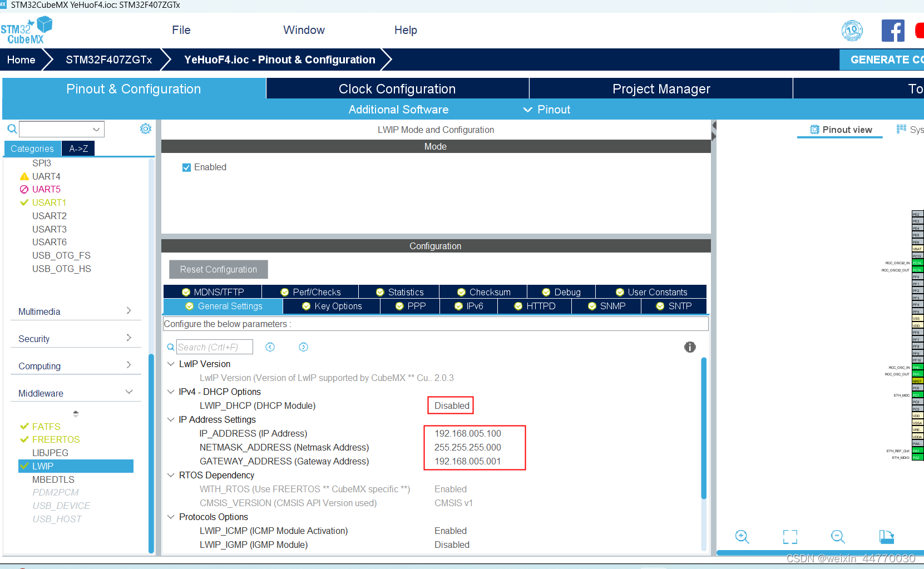Open the PPP tab

(x=410, y=306)
